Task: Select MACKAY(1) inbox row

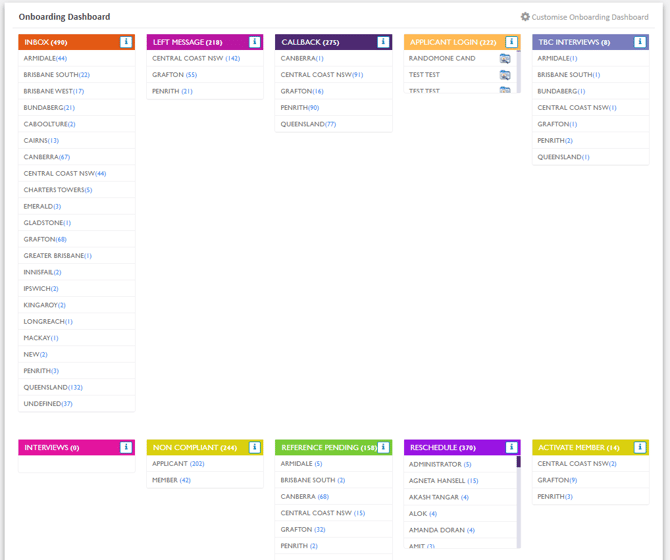Action: (41, 338)
